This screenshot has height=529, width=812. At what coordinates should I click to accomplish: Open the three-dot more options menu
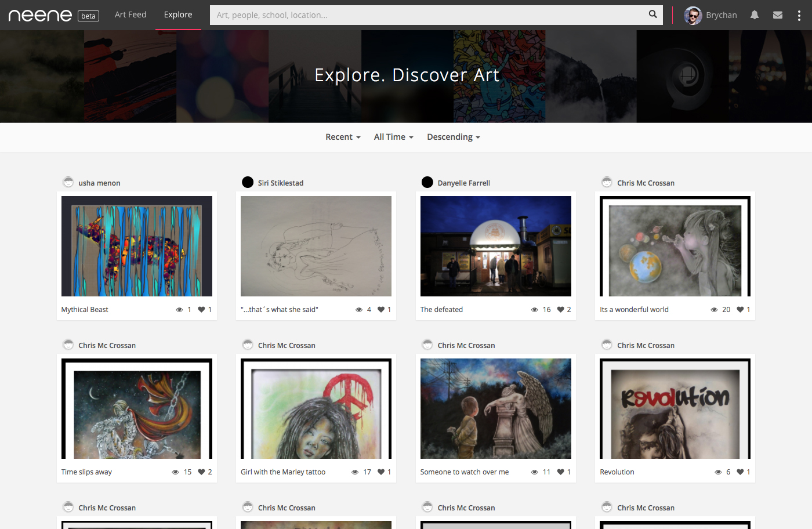[799, 16]
